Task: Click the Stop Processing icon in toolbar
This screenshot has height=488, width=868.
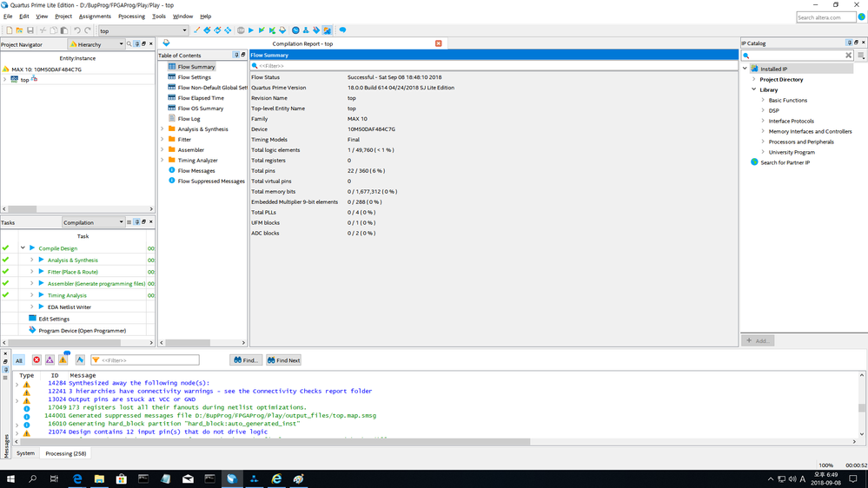Action: pos(241,30)
